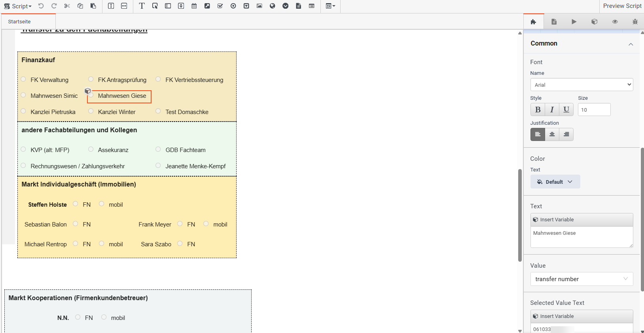Click Insert Variable under Selected Value Text
644x333 pixels.
pyautogui.click(x=581, y=316)
